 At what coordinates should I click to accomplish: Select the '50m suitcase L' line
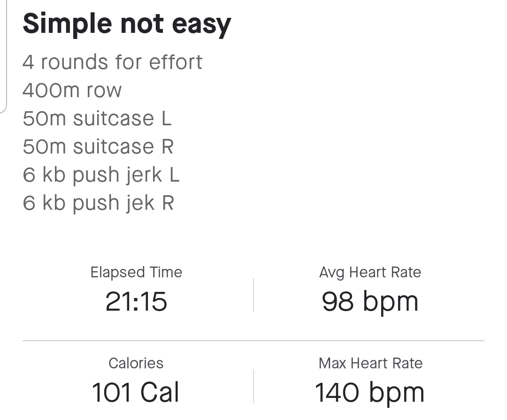tap(97, 118)
